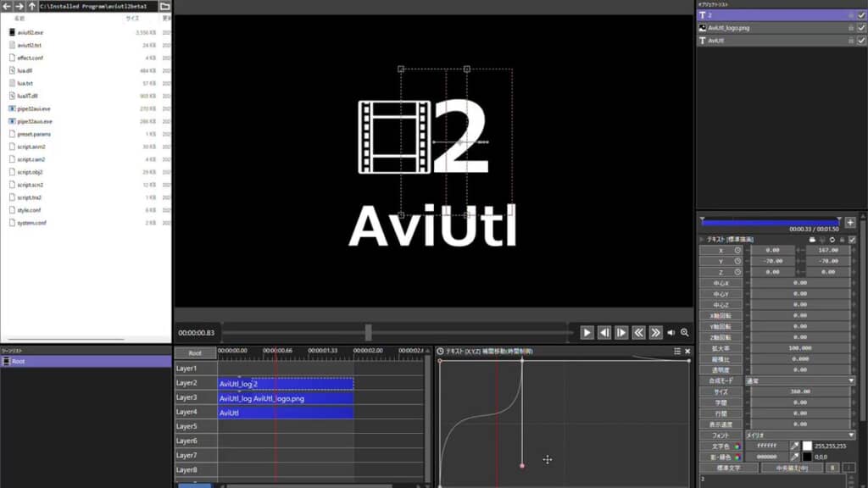Screen dimensions: 868x488
Task: Click the Play button in the preview
Action: 587,332
